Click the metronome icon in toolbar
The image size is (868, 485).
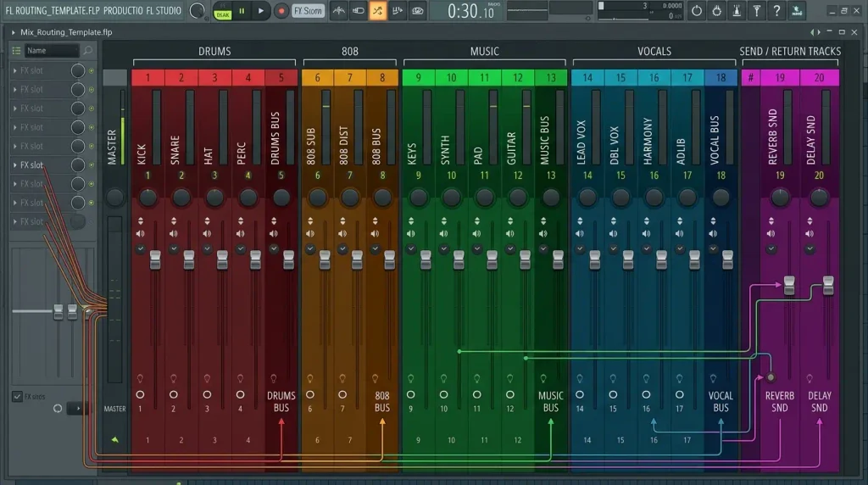tap(737, 10)
